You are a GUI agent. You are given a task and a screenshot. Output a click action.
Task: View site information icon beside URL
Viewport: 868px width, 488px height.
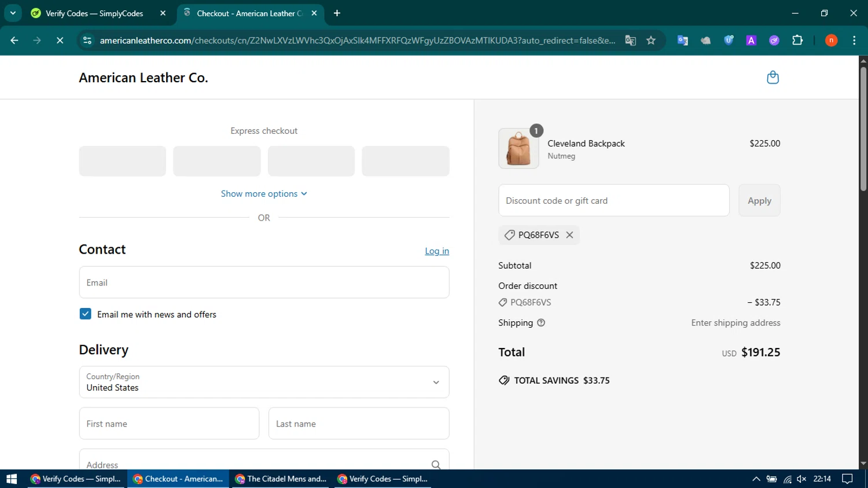(x=87, y=41)
